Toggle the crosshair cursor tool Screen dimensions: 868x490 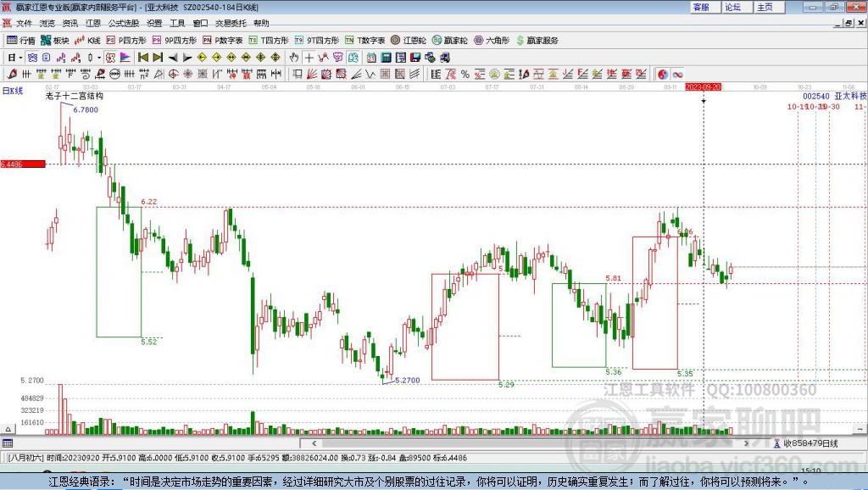[309, 58]
